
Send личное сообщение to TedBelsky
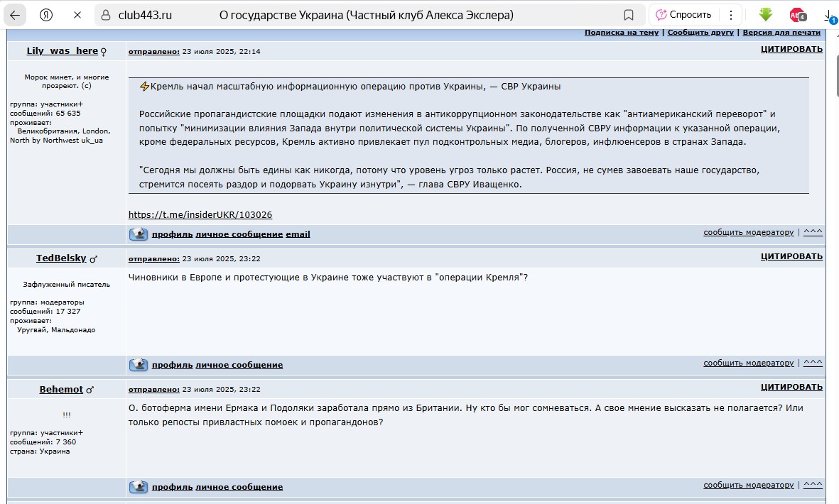tap(239, 365)
